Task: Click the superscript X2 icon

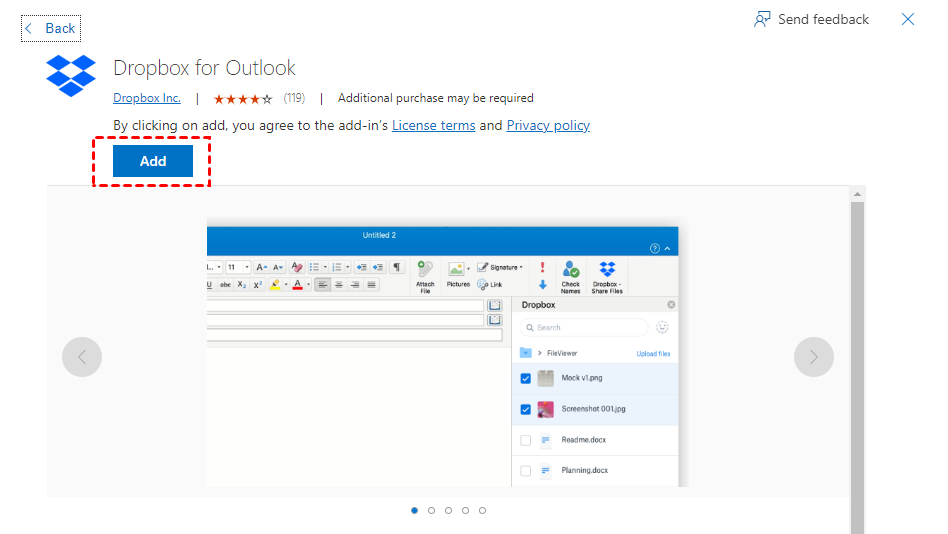Action: (x=258, y=285)
